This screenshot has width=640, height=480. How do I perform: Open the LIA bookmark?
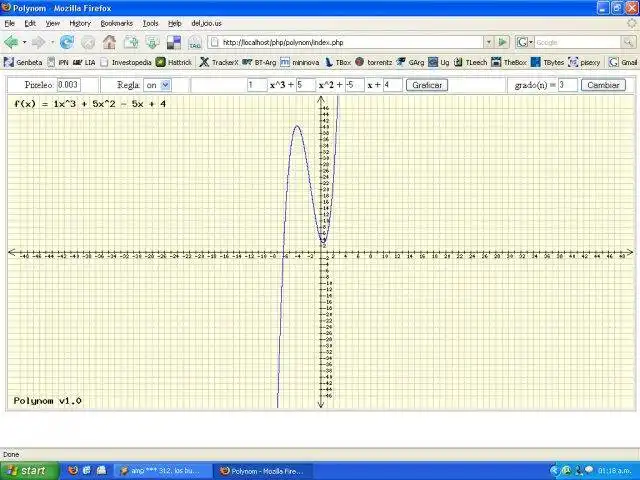coord(84,62)
